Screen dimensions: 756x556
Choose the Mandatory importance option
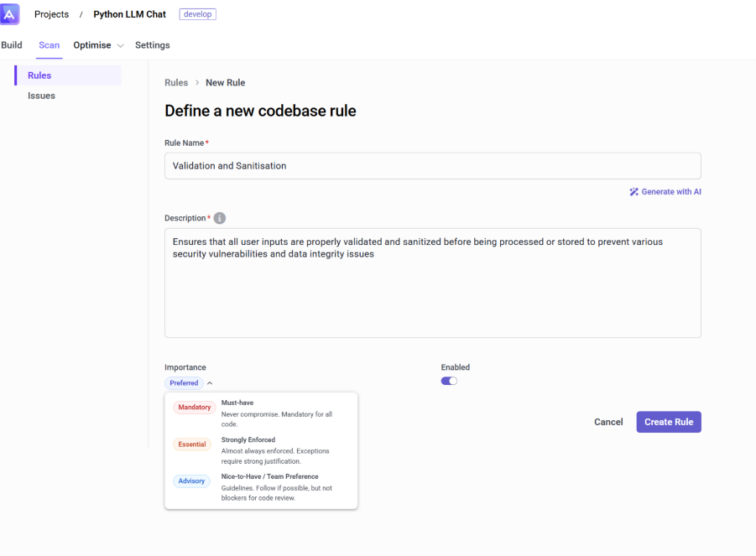pos(194,407)
